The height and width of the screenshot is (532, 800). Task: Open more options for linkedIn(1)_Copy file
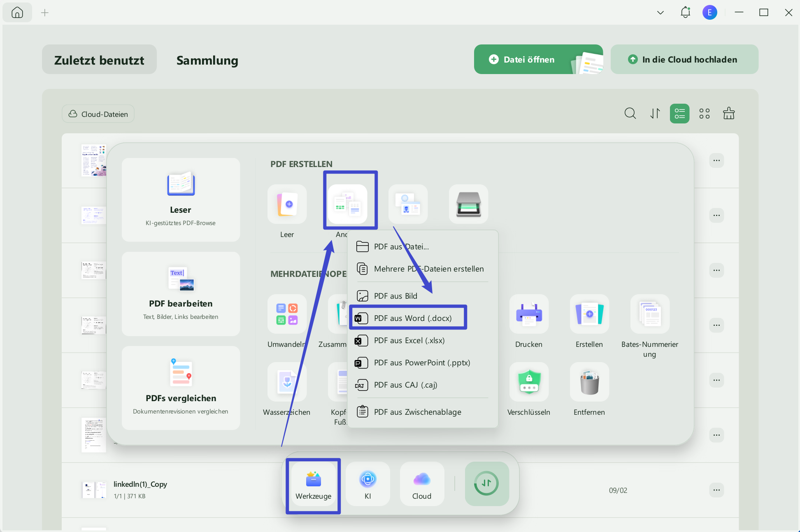point(716,490)
